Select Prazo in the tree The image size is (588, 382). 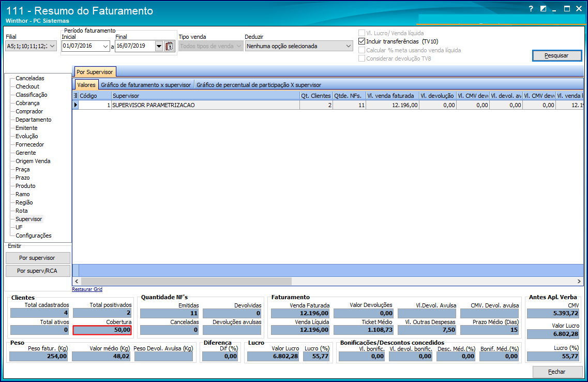click(23, 178)
